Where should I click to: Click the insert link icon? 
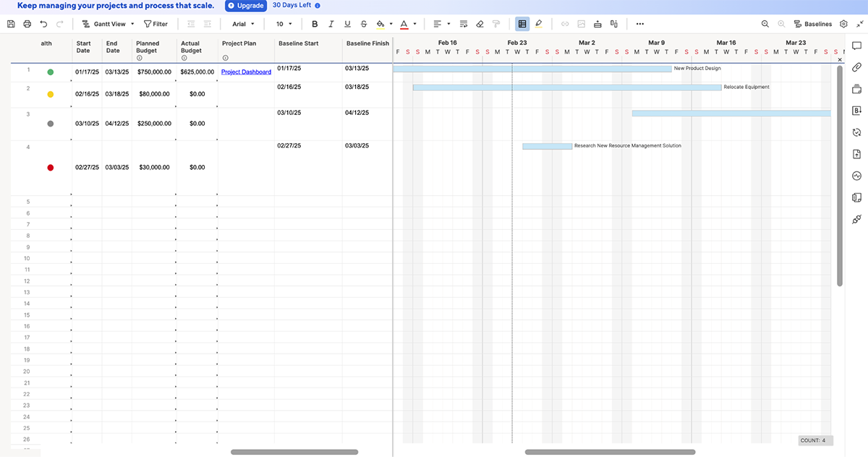pyautogui.click(x=565, y=23)
